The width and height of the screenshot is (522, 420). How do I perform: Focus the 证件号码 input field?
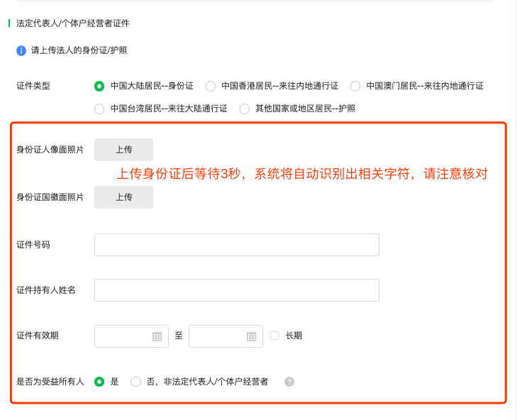(x=237, y=245)
